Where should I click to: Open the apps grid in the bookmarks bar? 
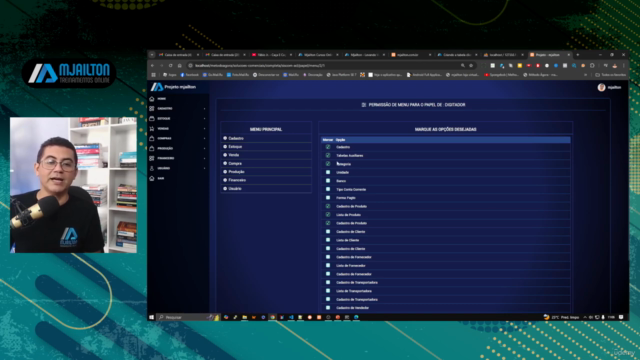tap(154, 75)
